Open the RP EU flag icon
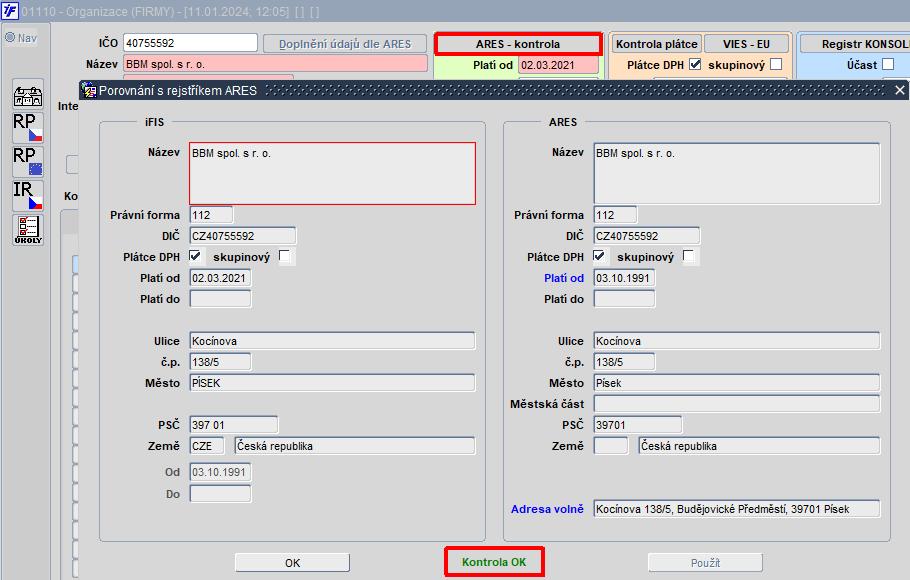The image size is (910, 580). tap(28, 161)
